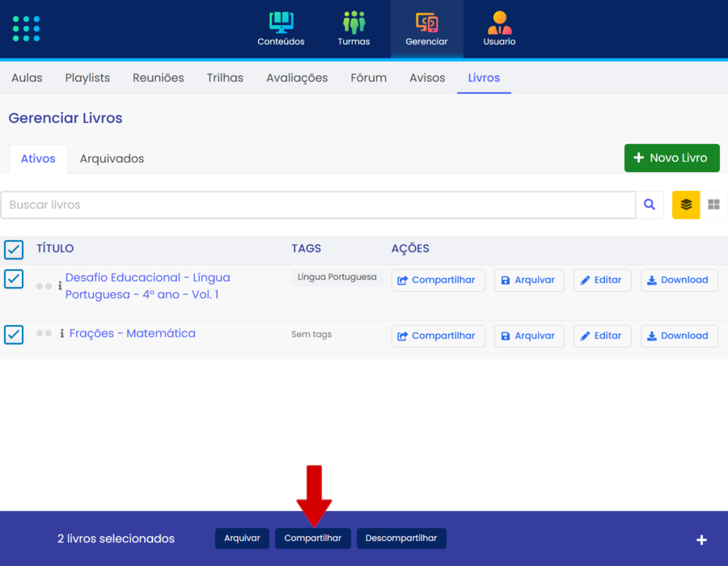Image resolution: width=728 pixels, height=566 pixels.
Task: Open the Avaliações tab
Action: (x=297, y=78)
